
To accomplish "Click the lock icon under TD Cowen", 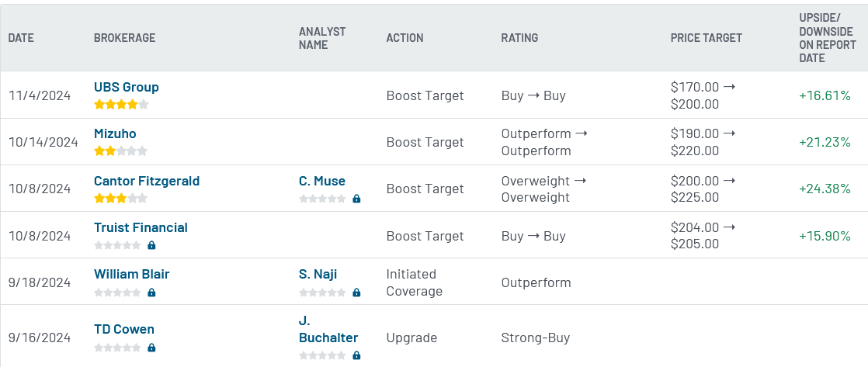I will pos(151,348).
